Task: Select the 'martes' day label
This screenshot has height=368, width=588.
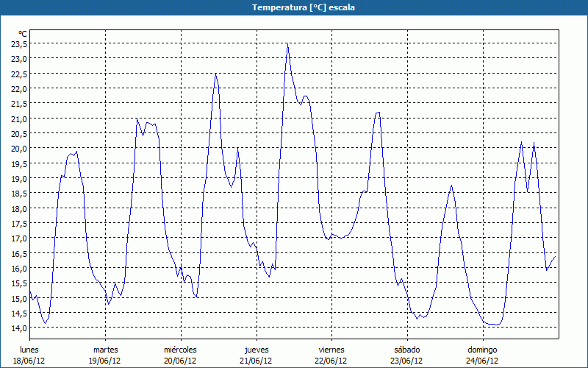Action: pyautogui.click(x=105, y=350)
